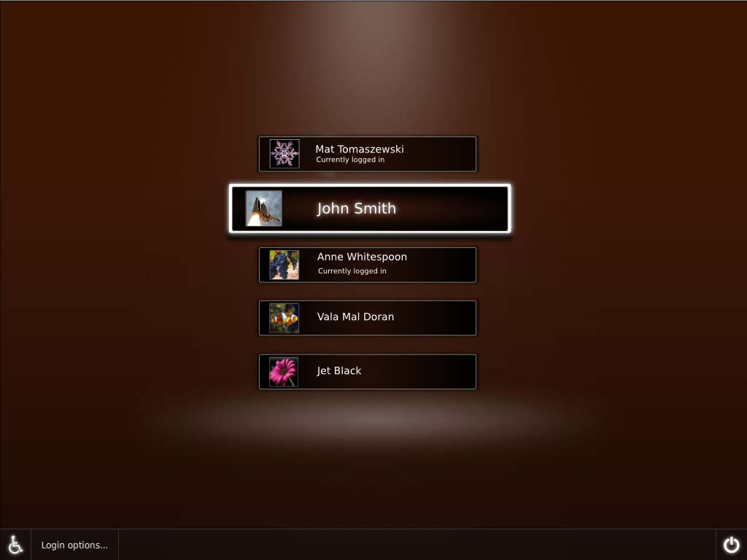The width and height of the screenshot is (747, 560).
Task: Activate the highlighted John Smith login entry
Action: (438, 209)
